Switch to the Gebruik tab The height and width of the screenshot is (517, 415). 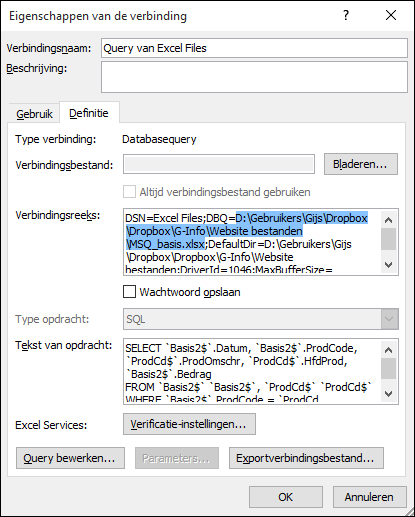pyautogui.click(x=34, y=114)
